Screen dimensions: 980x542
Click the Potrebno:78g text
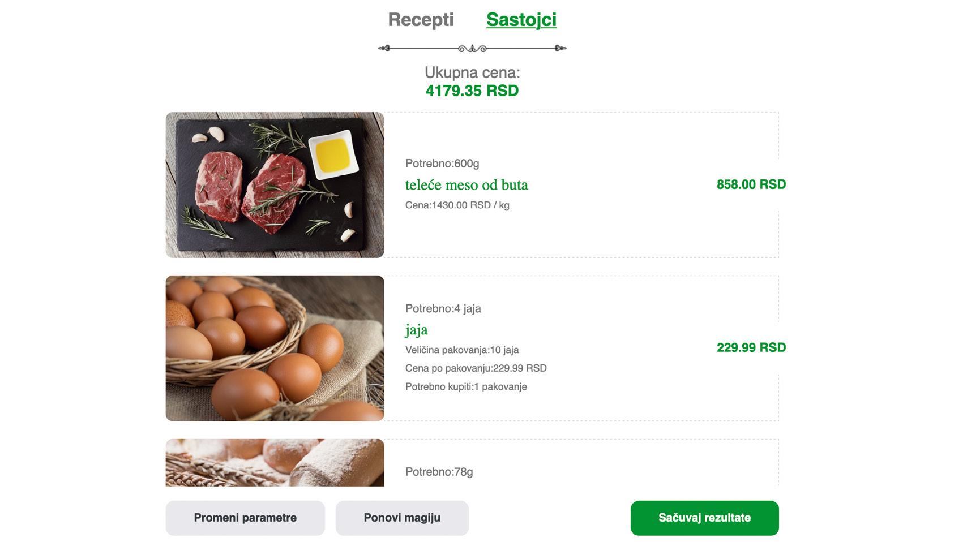[x=439, y=472]
